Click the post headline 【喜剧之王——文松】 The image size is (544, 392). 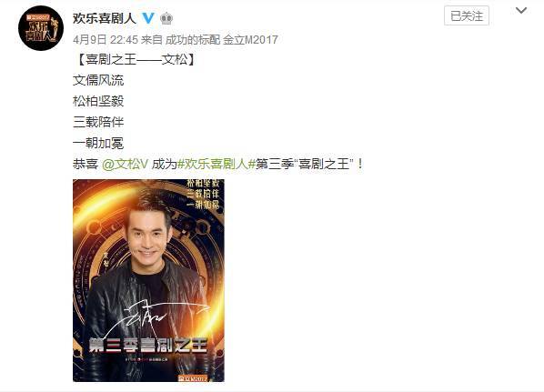tap(135, 59)
